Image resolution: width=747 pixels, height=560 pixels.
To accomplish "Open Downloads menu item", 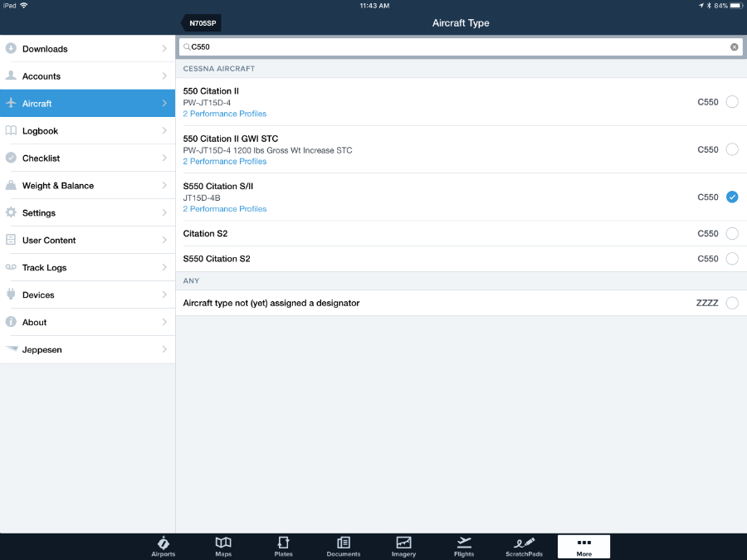I will [88, 49].
